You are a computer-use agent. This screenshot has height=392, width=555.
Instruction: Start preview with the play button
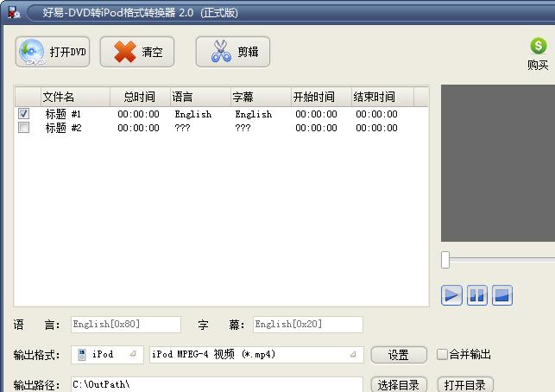tap(451, 295)
